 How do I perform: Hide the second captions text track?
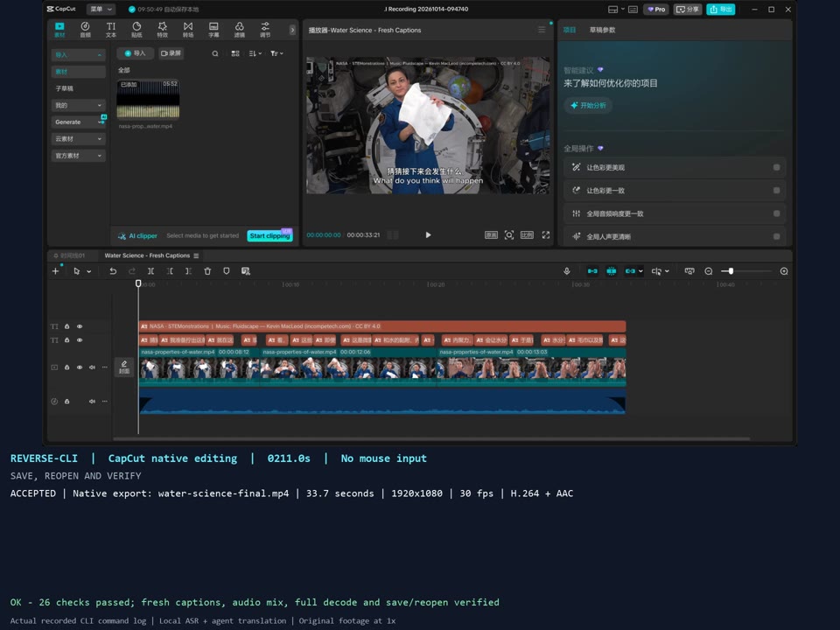pos(80,340)
